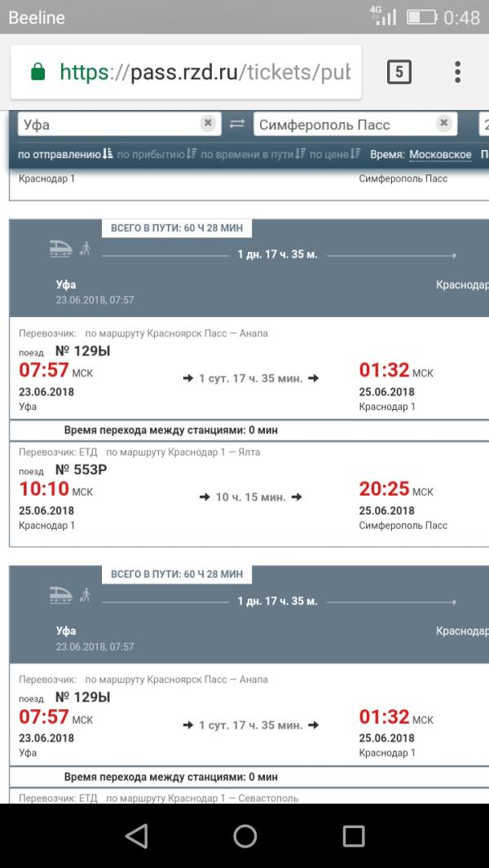This screenshot has height=868, width=489.
Task: Change time zone via Московское link
Action: [x=440, y=155]
